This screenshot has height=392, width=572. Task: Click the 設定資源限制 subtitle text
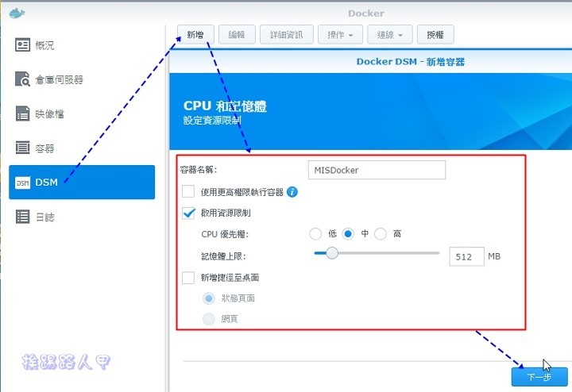[212, 121]
